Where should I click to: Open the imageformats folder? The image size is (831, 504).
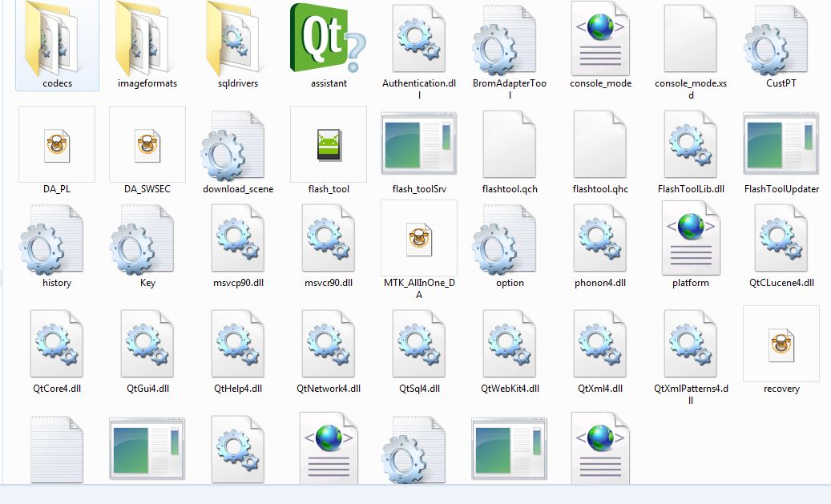coord(147,45)
